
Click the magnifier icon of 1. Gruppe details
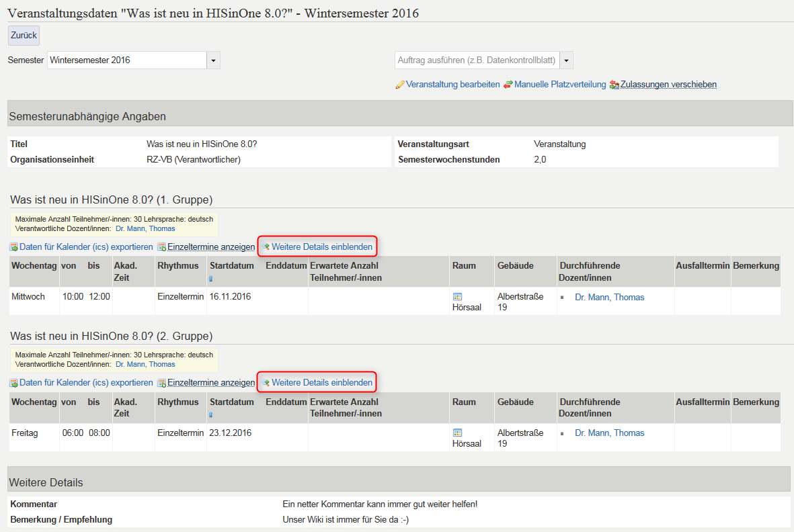[x=266, y=247]
